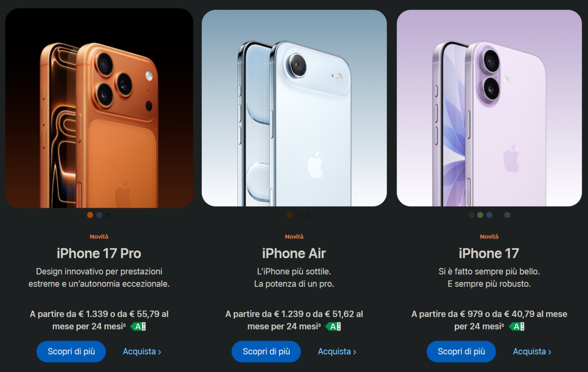The image size is (588, 372).
Task: Click Scopri di più for iPhone Air
Action: pos(266,351)
